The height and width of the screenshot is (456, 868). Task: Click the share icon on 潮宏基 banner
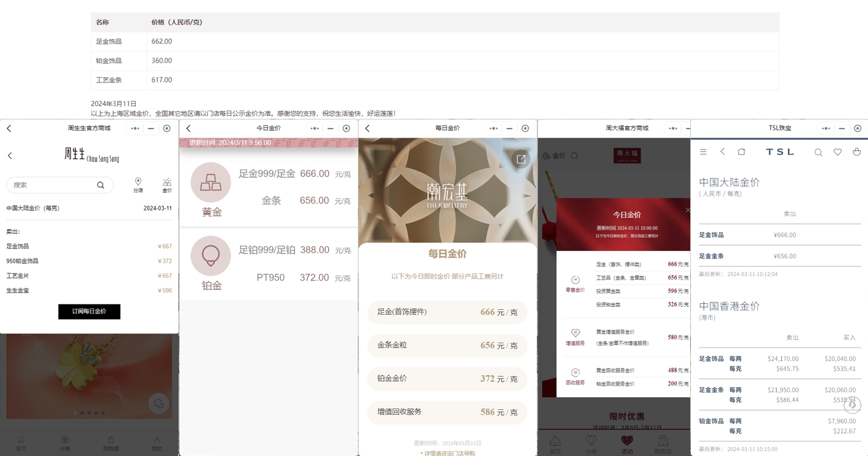(x=521, y=159)
